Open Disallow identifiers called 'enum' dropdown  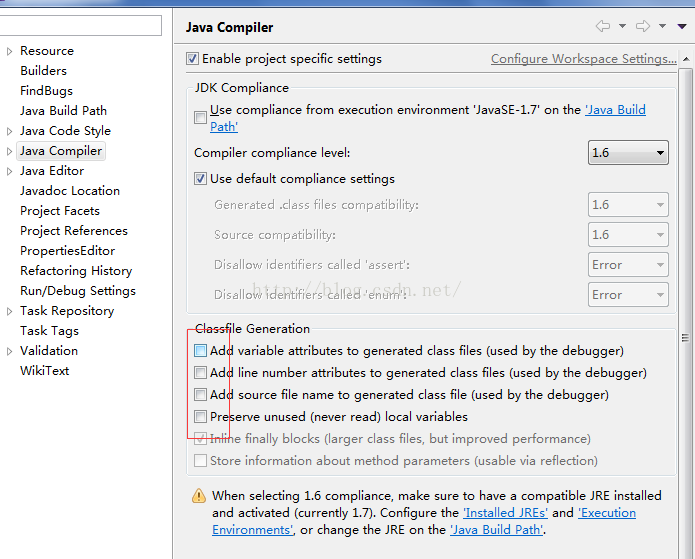click(x=628, y=295)
